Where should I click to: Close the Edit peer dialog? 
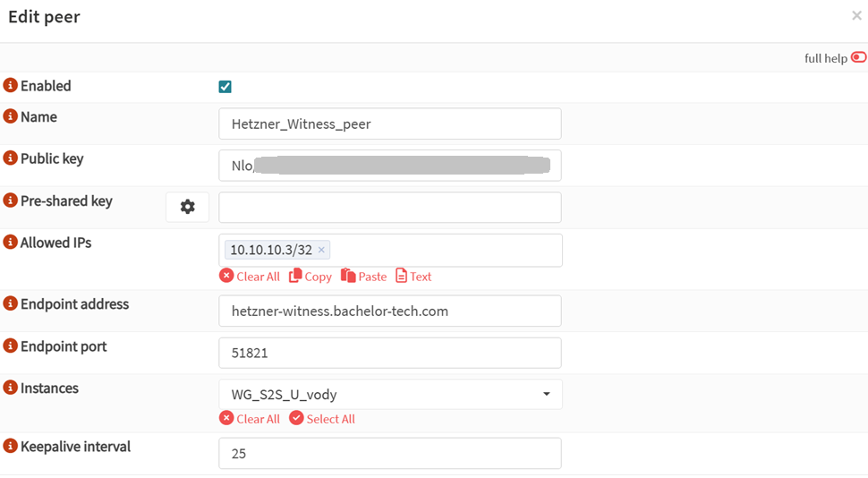click(856, 16)
